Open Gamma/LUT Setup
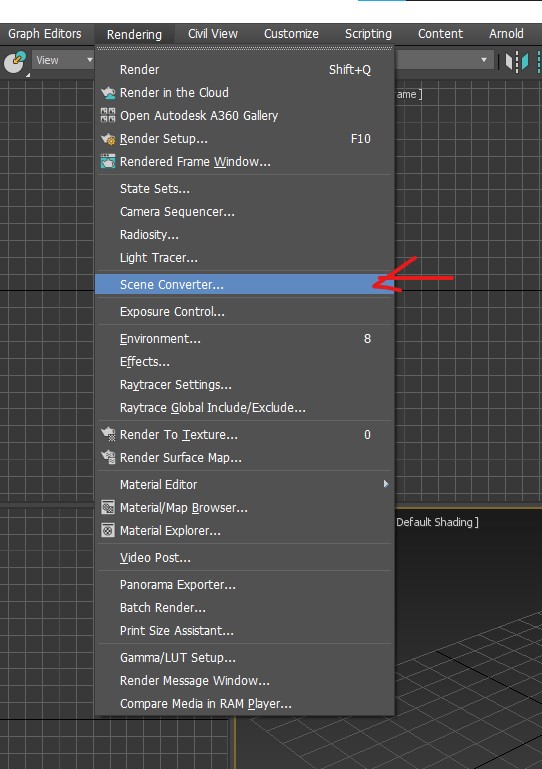Screen dimensions: 542x769 245,658
